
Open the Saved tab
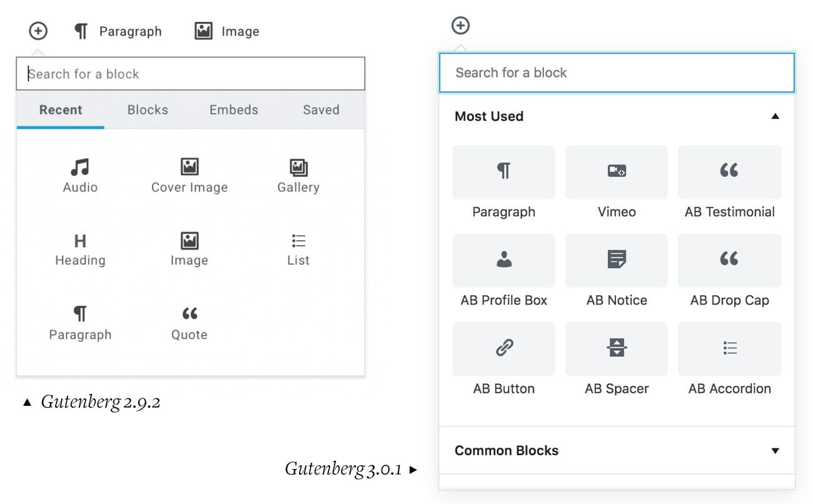(x=321, y=110)
